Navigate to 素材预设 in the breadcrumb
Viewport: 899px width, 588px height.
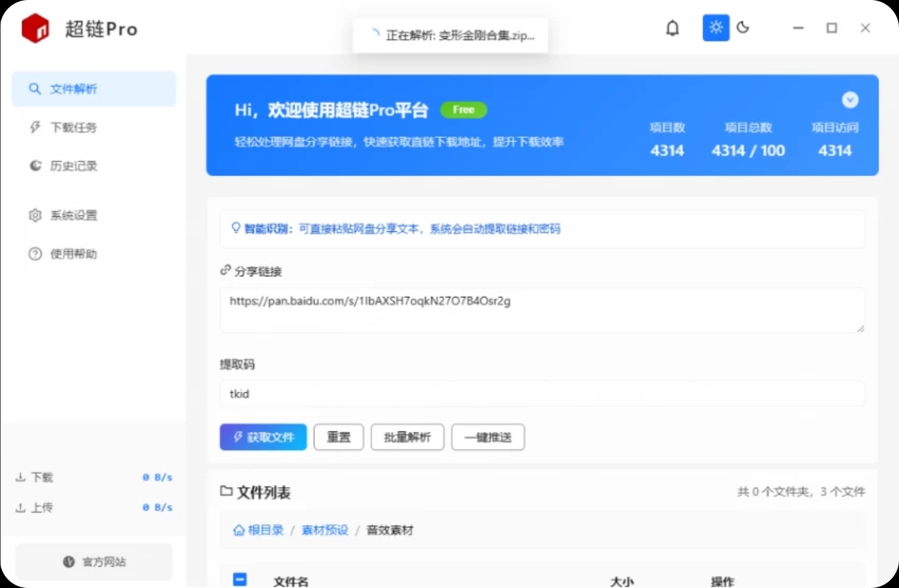click(x=325, y=529)
